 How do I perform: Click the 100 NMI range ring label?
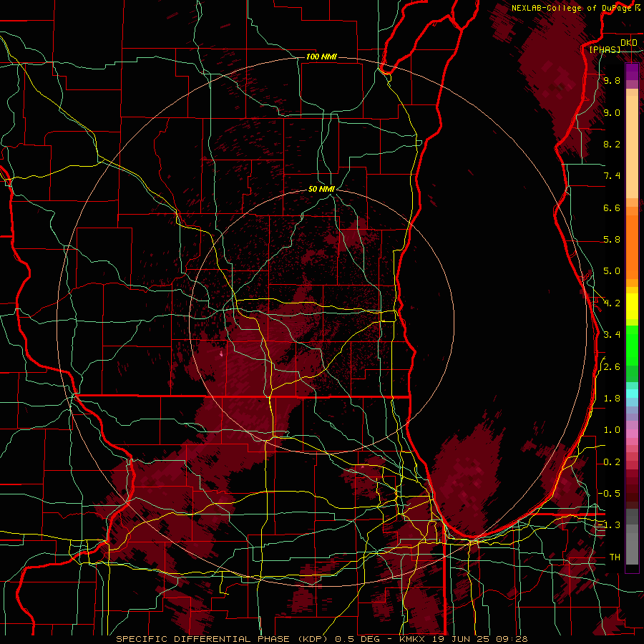click(x=321, y=57)
